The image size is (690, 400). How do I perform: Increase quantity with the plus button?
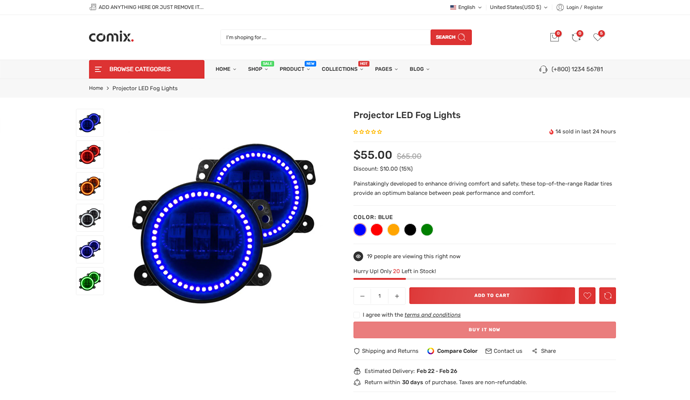tap(397, 296)
